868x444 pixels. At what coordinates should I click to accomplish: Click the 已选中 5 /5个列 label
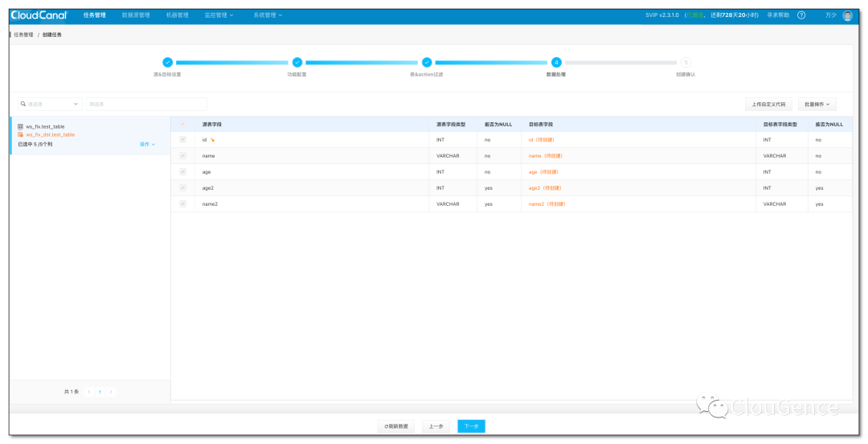[35, 144]
